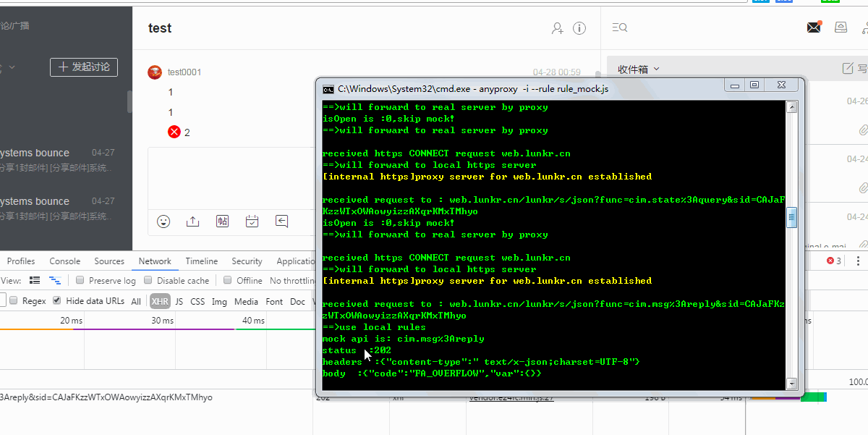868x435 pixels.
Task: Click the cmd.exe window title icon
Action: click(x=328, y=89)
